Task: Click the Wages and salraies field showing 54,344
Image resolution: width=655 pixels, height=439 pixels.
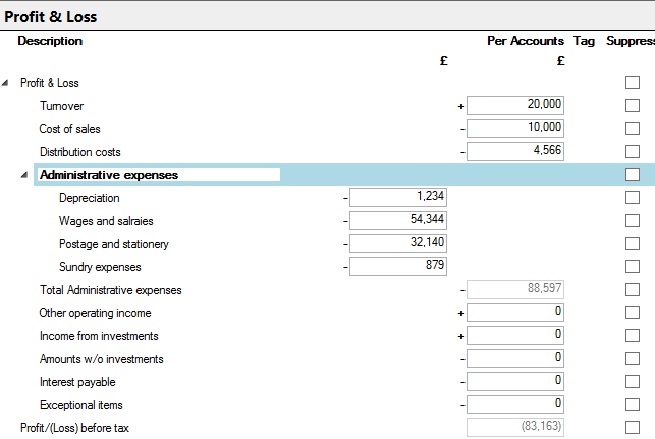Action: pyautogui.click(x=398, y=220)
